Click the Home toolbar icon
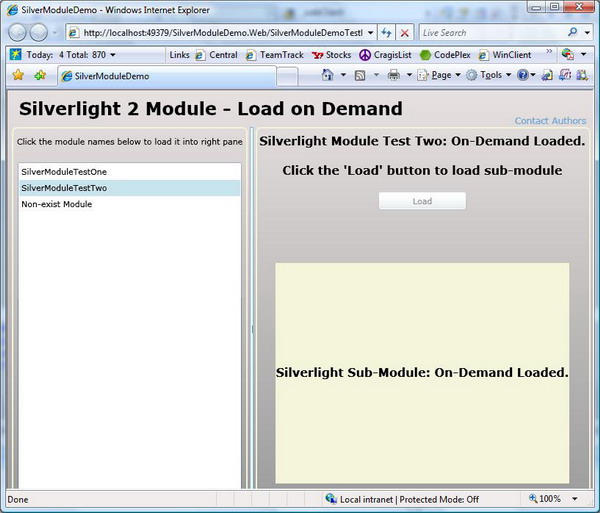Viewport: 600px width, 513px height. click(327, 75)
